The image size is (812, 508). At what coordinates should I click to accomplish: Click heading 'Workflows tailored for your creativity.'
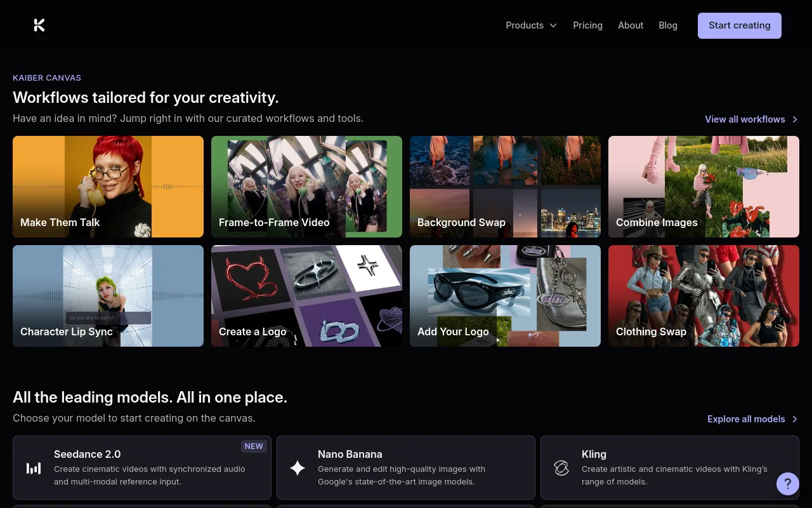click(146, 97)
